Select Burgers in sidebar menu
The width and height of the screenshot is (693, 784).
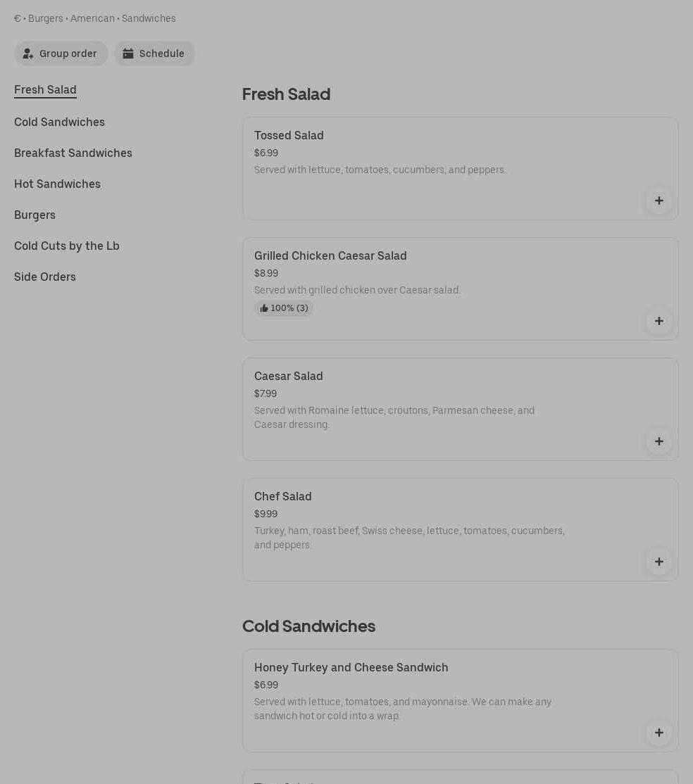pyautogui.click(x=35, y=215)
